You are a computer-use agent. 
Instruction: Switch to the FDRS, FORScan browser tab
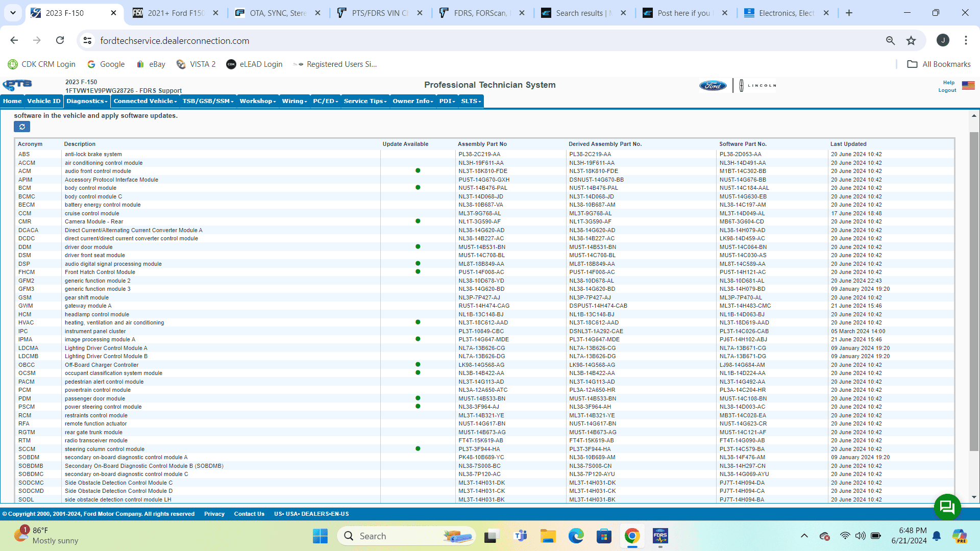point(480,13)
